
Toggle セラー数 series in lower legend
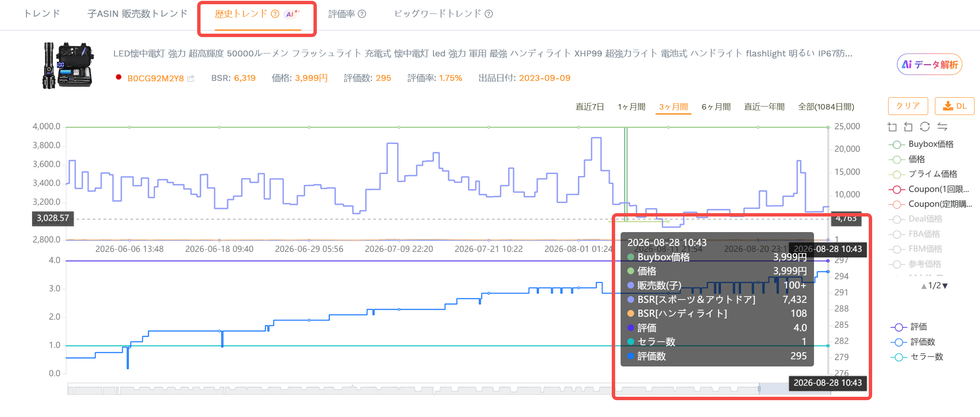point(917,357)
